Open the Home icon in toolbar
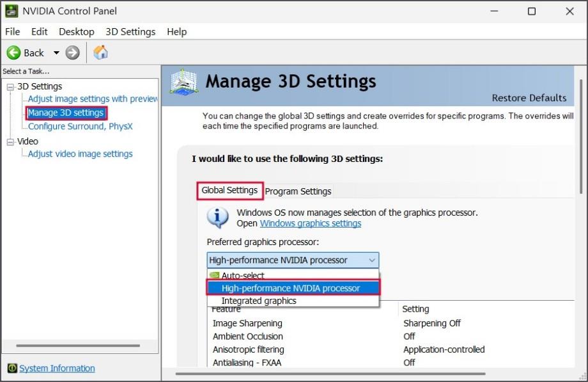Image resolution: width=588 pixels, height=382 pixels. click(x=100, y=52)
